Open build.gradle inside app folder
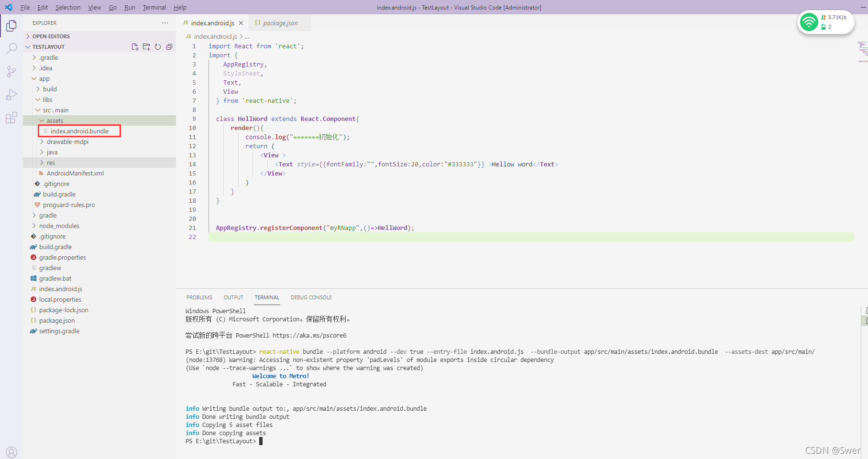The height and width of the screenshot is (459, 868). pyautogui.click(x=99, y=194)
